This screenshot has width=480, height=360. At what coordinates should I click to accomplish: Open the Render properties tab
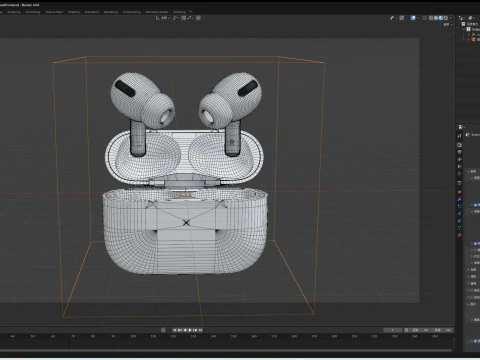pyautogui.click(x=459, y=145)
